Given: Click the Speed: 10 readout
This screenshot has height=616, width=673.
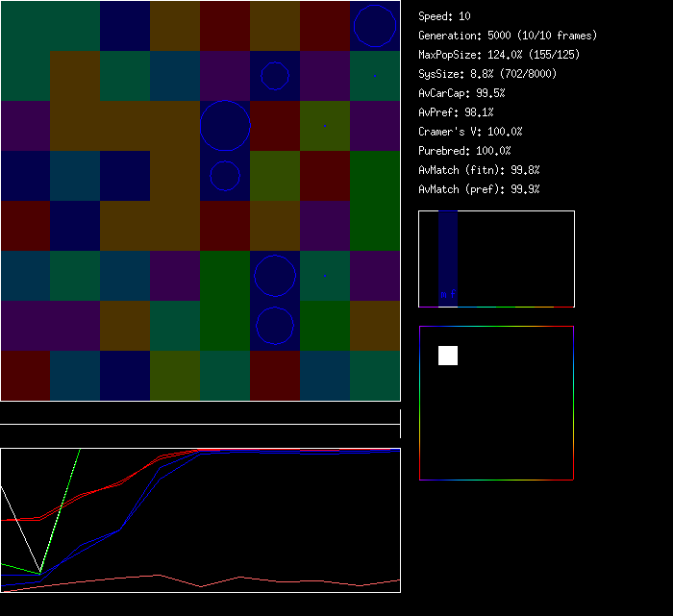Looking at the screenshot, I should click(444, 16).
